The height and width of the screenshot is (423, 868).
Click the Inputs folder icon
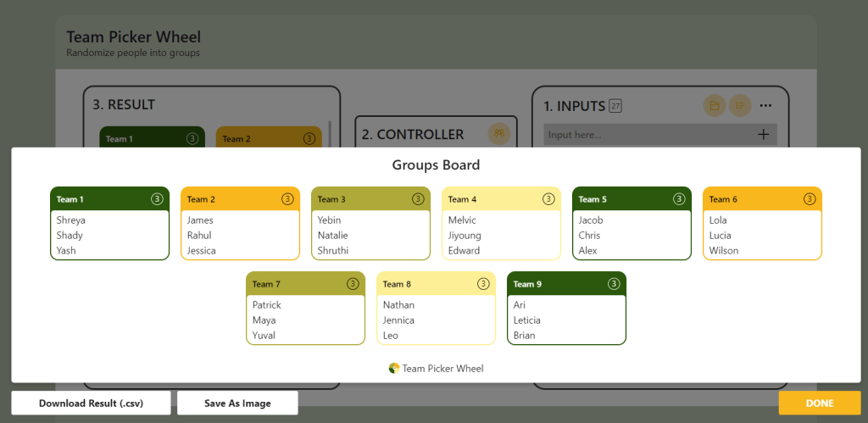715,106
